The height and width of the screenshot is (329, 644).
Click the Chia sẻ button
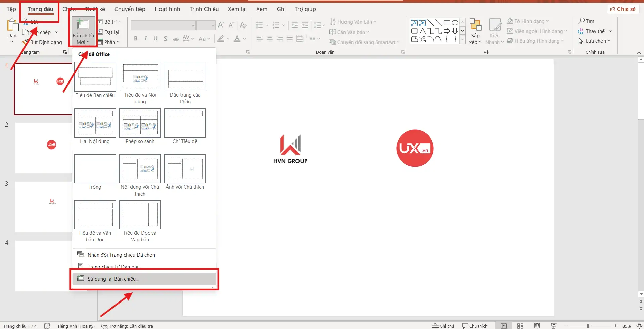(x=624, y=9)
